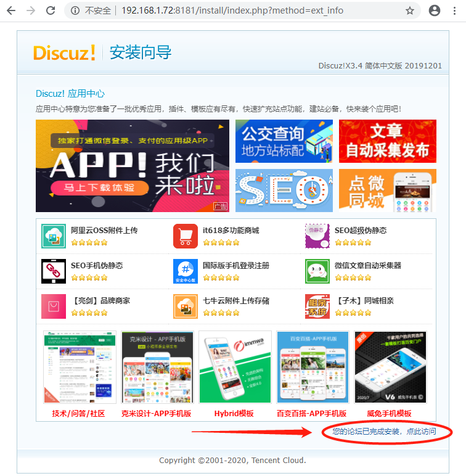
Task: Click the 克米设计-APP手机版 red caption link
Action: pyautogui.click(x=156, y=414)
